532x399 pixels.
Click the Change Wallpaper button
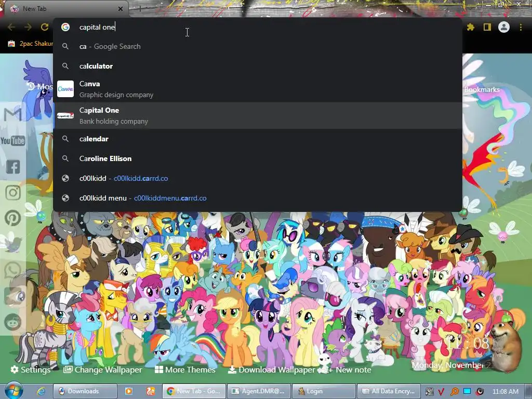pyautogui.click(x=103, y=369)
